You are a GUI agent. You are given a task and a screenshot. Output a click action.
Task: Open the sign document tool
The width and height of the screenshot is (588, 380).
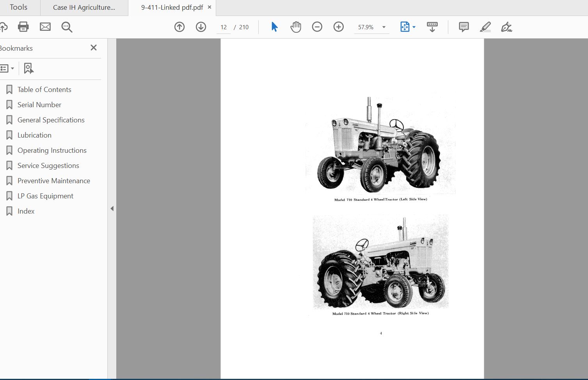pos(506,27)
